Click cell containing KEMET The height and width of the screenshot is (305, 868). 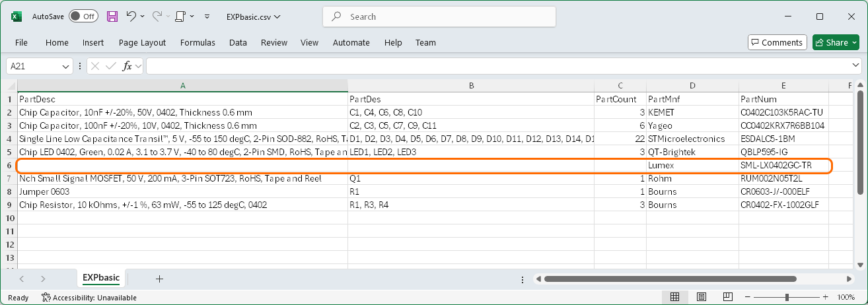pyautogui.click(x=692, y=112)
